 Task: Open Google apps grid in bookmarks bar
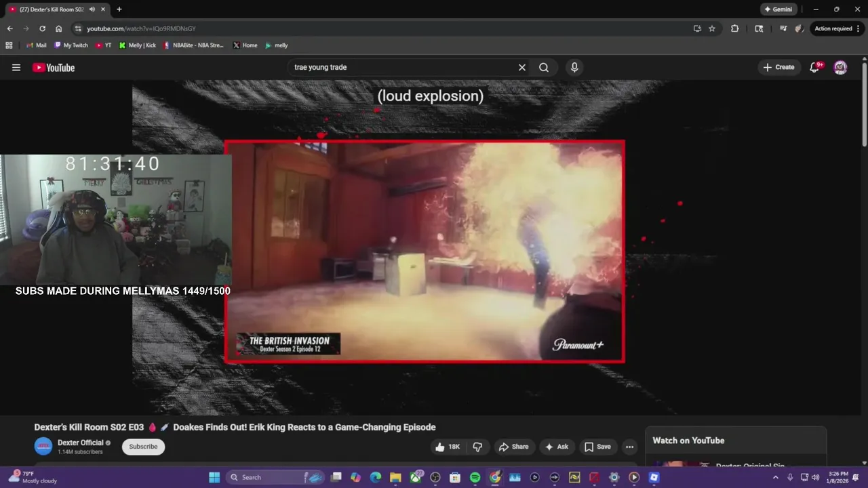pos(9,45)
